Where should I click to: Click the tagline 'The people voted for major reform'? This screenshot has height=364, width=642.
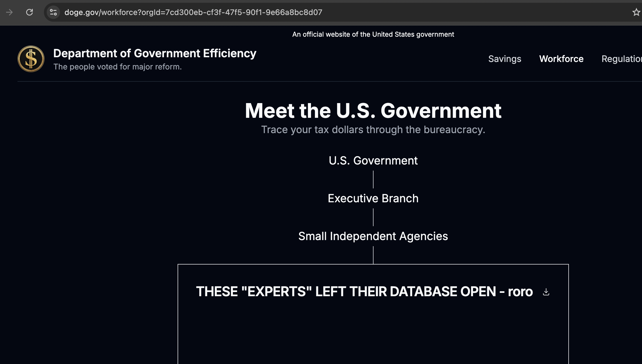coord(118,67)
